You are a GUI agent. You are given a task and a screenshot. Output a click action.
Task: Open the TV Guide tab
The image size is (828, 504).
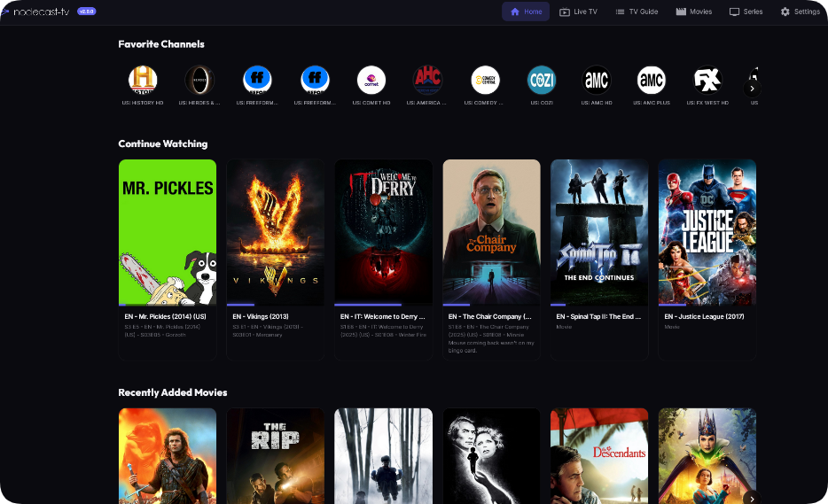click(x=637, y=12)
